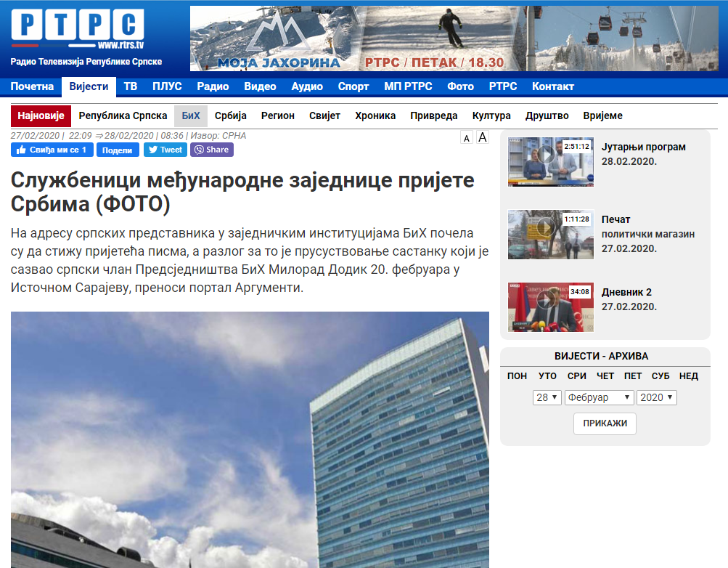728x568 pixels.
Task: Click the Радио Телевизија Републике Српске text
Action: pos(86,61)
